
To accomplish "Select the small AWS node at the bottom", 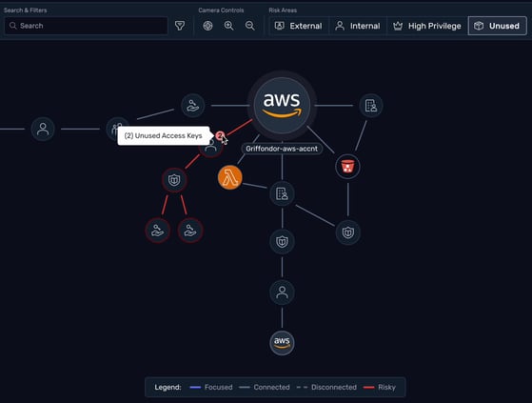I will (282, 343).
